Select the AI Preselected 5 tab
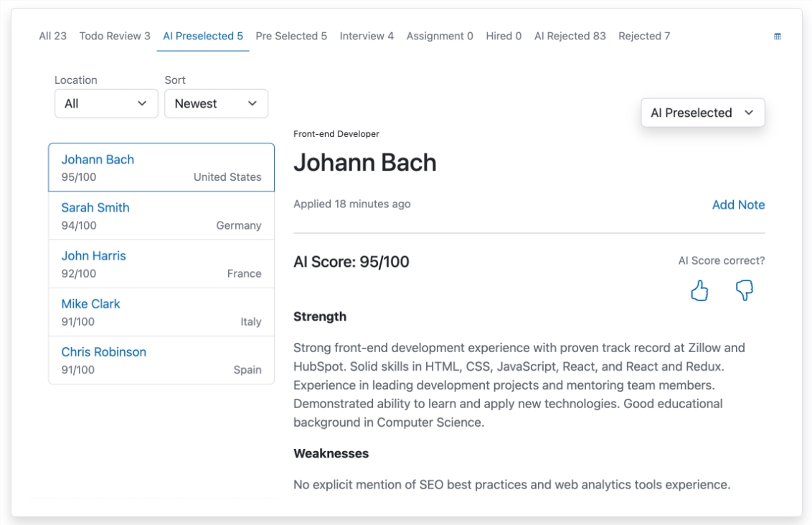This screenshot has width=812, height=525. [x=203, y=36]
